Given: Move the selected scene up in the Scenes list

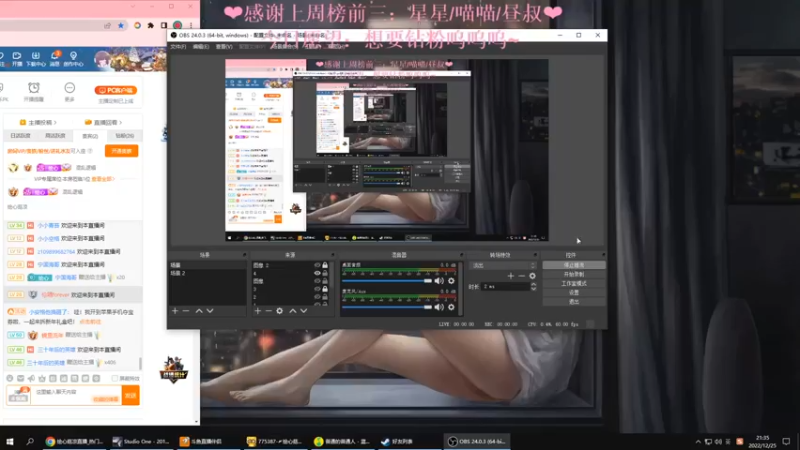Looking at the screenshot, I should click(199, 311).
